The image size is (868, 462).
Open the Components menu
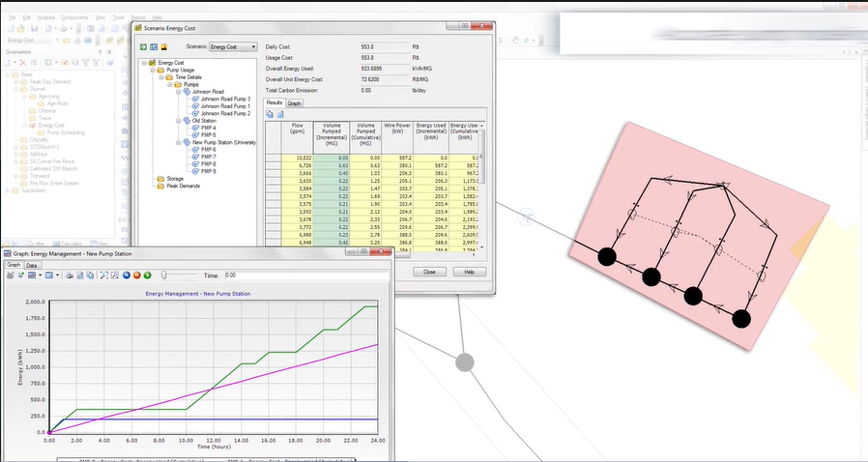(74, 17)
